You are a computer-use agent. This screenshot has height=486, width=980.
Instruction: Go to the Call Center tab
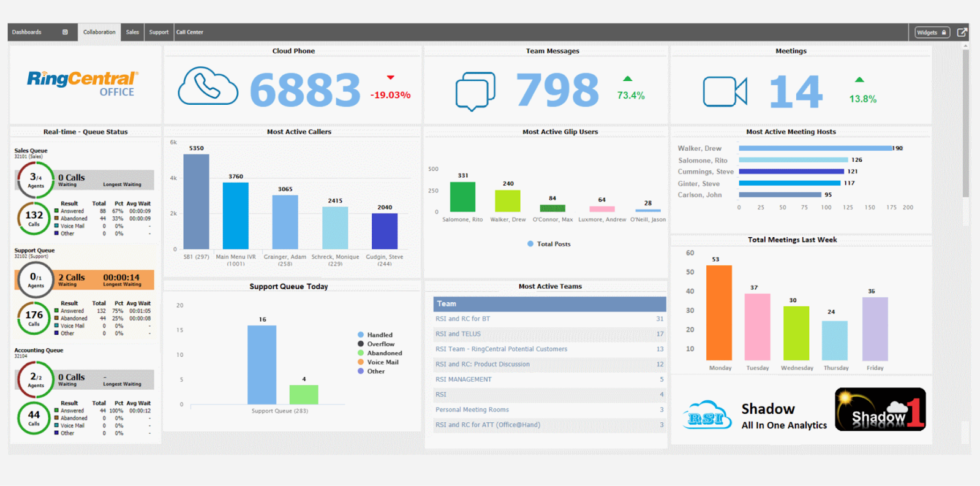pyautogui.click(x=190, y=32)
